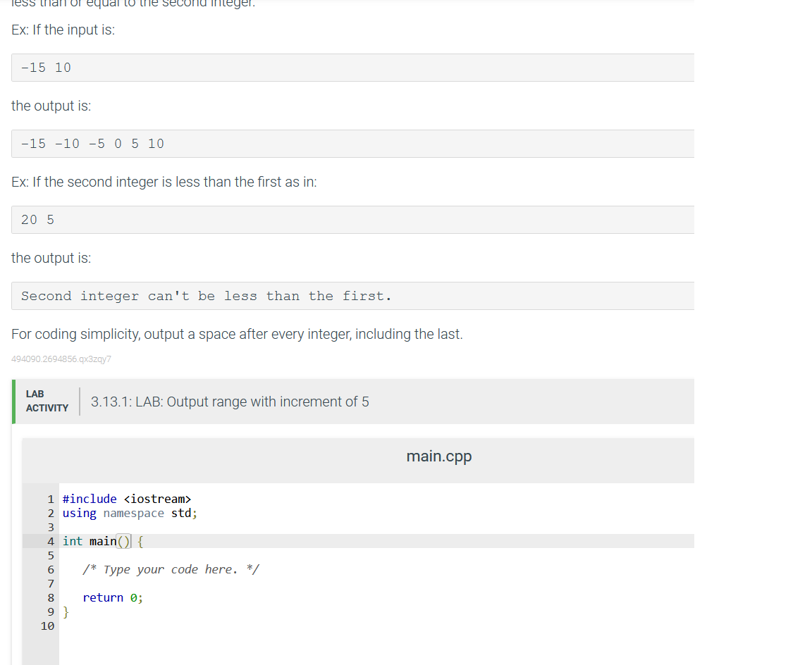Click the closing brace on line 9
This screenshot has height=665, width=812.
(66, 611)
